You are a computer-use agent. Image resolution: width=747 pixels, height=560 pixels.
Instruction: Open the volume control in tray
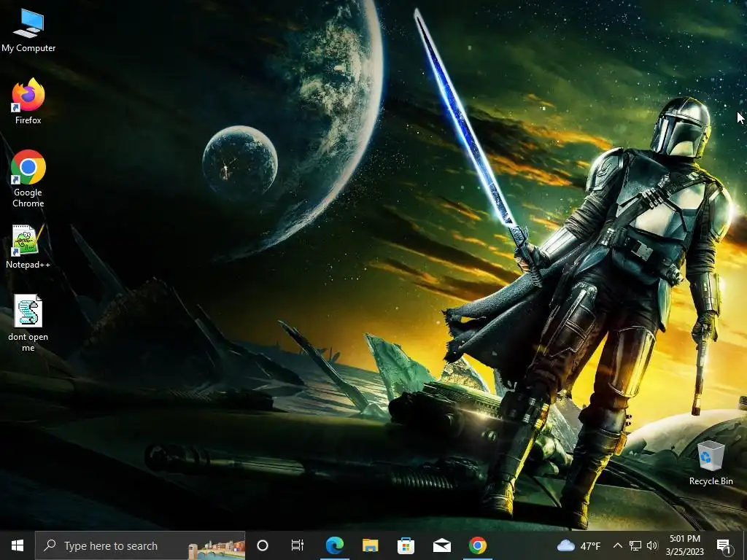[x=652, y=545]
